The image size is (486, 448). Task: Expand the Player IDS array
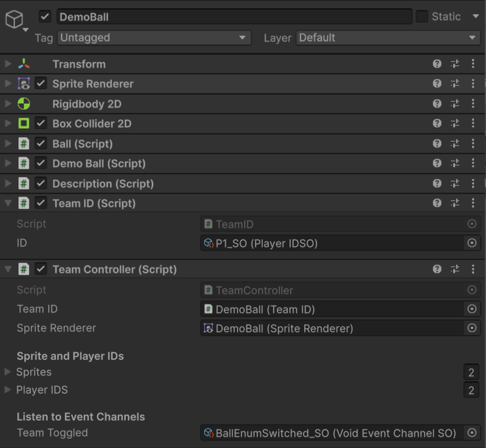7,390
